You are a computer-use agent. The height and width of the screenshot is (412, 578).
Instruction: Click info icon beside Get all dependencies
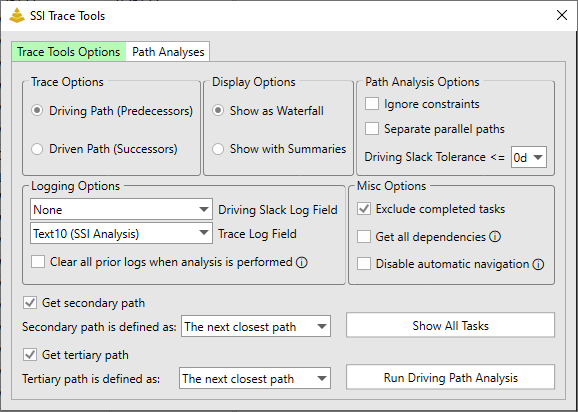coord(495,236)
